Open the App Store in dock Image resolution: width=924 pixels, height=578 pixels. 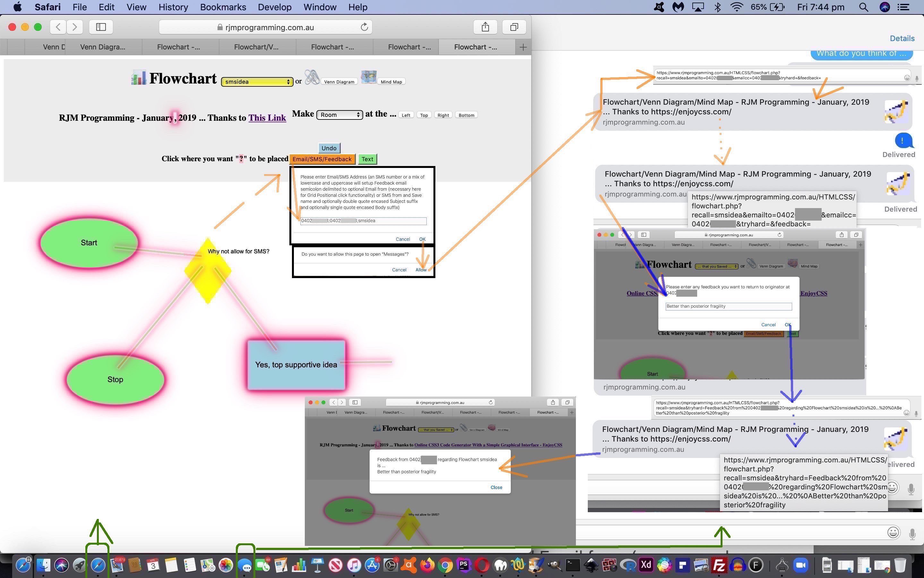tap(372, 565)
